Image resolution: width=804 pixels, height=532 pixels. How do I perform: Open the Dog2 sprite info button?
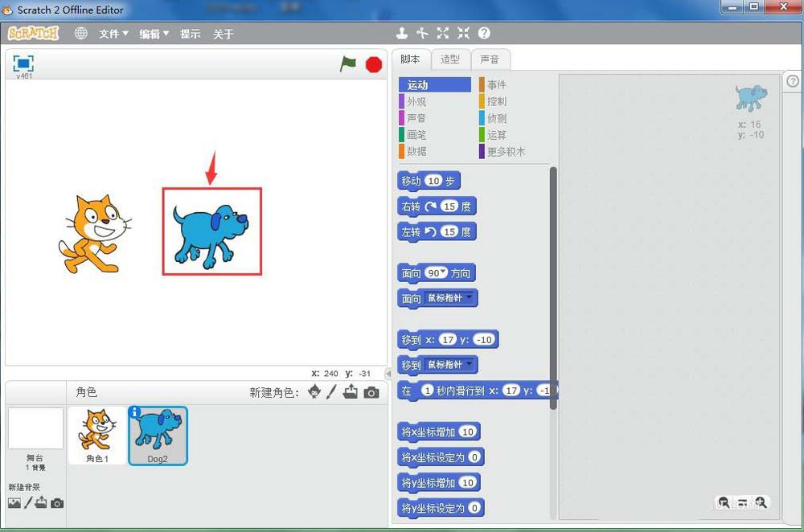click(135, 412)
